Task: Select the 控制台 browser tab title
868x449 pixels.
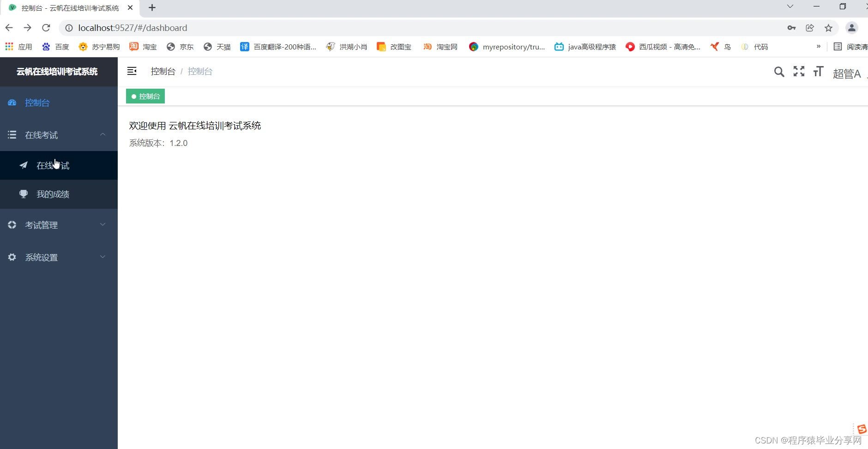Action: click(70, 8)
